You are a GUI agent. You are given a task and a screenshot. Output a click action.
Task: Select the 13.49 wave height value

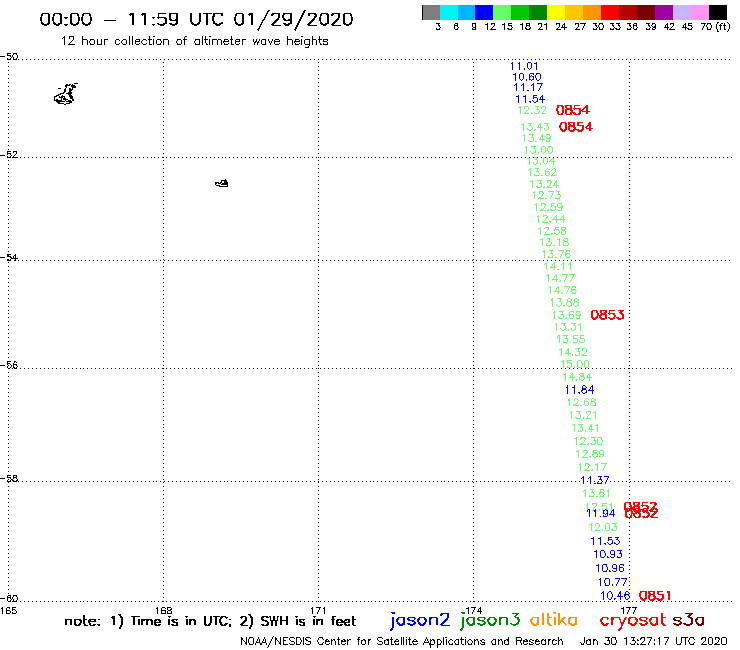[x=537, y=138]
